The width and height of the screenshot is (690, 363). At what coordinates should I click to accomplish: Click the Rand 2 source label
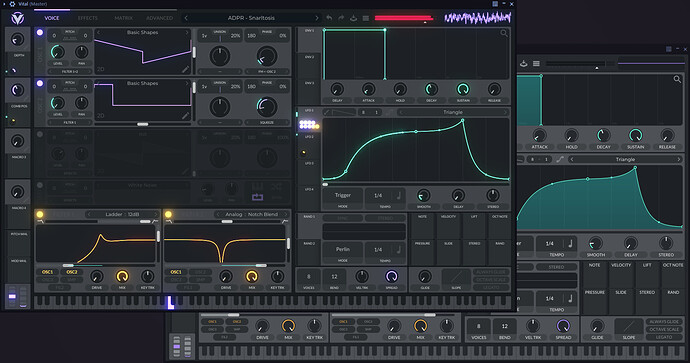(309, 243)
